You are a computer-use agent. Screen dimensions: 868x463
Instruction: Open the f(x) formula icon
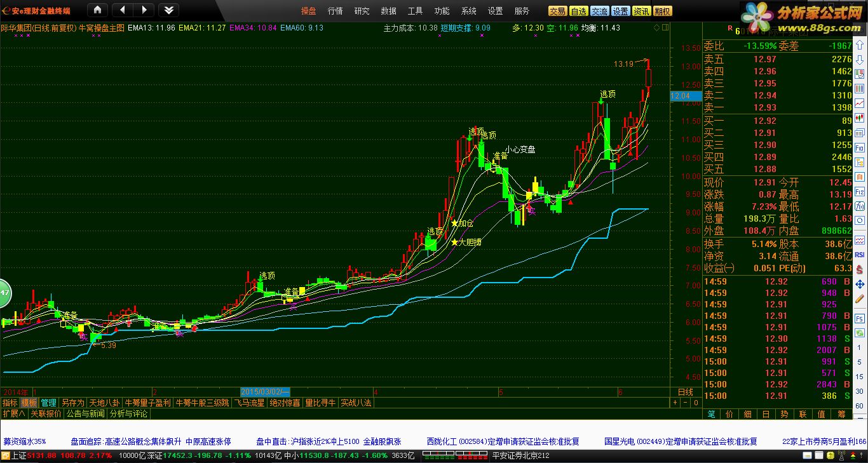coord(860,206)
